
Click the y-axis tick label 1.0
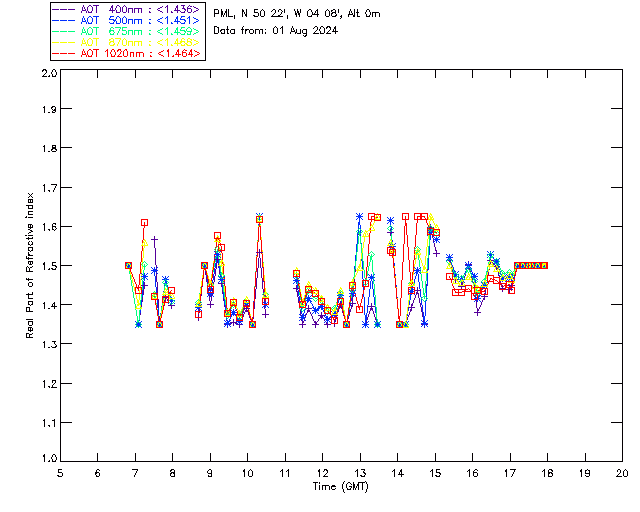coord(49,458)
